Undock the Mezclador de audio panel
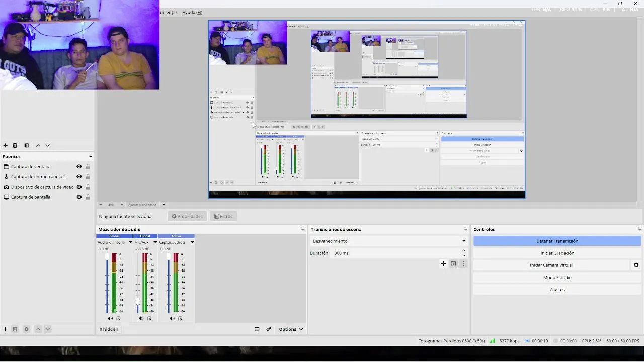Screen dimensions: 644x362 point(302,229)
